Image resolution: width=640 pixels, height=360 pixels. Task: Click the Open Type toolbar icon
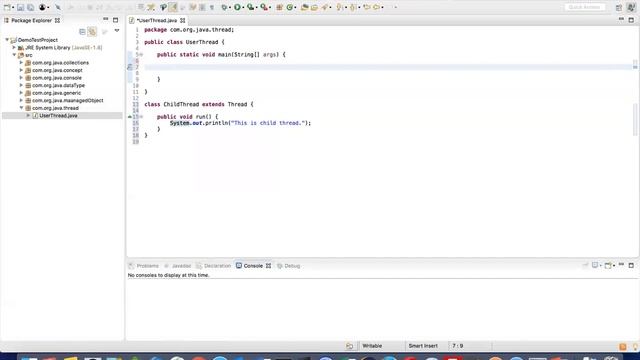pos(304,7)
